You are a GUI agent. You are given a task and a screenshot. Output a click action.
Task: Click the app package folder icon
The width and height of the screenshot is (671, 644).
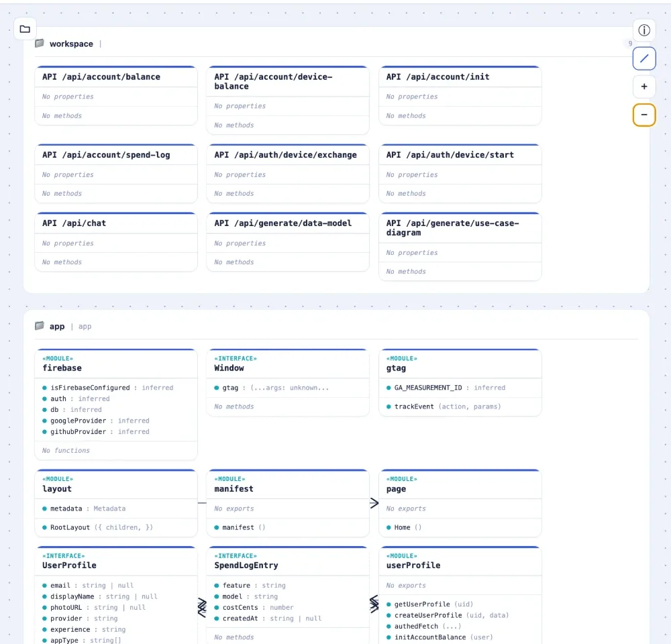tap(40, 325)
